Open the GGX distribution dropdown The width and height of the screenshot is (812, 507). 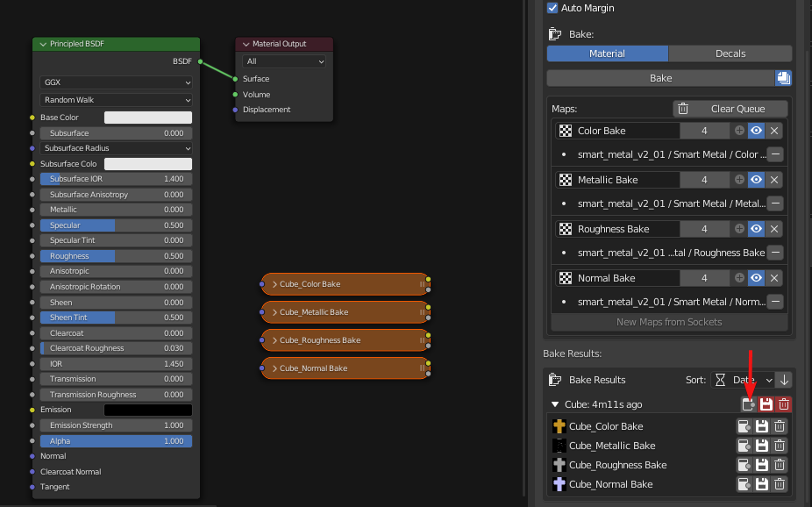(115, 82)
